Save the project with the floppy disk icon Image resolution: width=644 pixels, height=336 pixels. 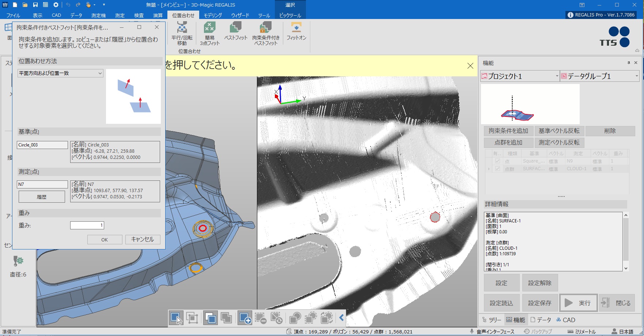(35, 5)
